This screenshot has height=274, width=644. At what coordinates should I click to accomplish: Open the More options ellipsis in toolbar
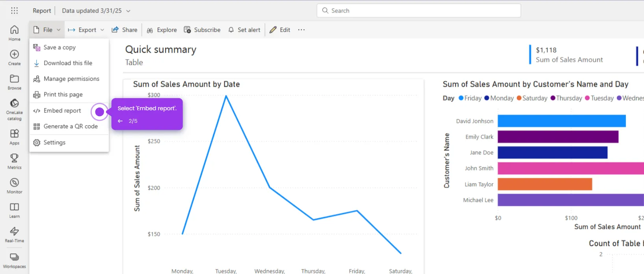click(x=302, y=30)
